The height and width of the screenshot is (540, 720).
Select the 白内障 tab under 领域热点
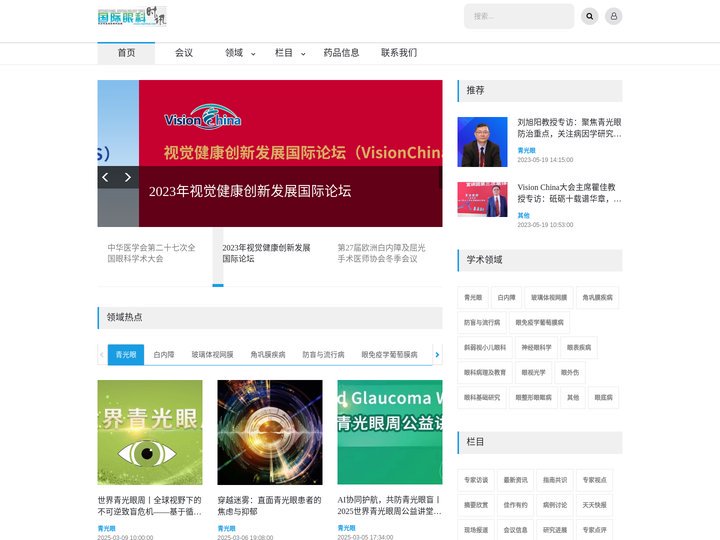tap(164, 354)
